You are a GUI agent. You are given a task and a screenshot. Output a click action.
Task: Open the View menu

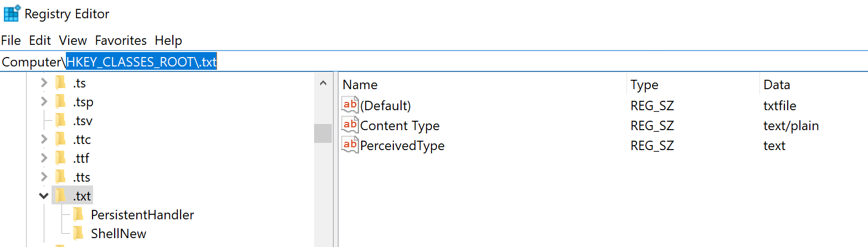73,40
